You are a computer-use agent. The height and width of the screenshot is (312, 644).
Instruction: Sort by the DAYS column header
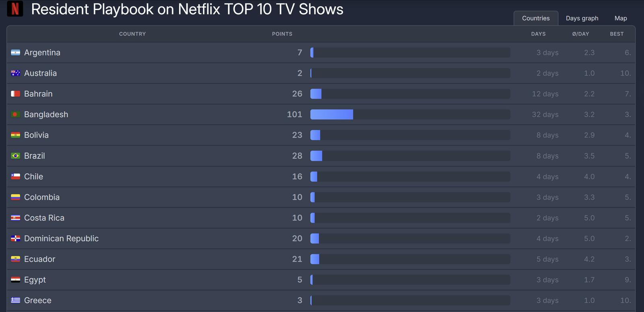538,34
